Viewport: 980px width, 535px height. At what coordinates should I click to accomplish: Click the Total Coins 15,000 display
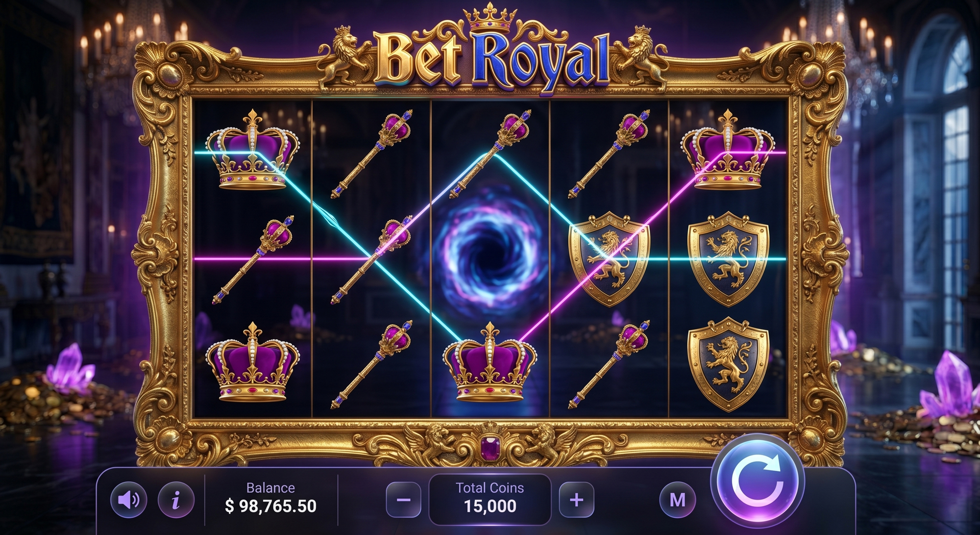490,499
